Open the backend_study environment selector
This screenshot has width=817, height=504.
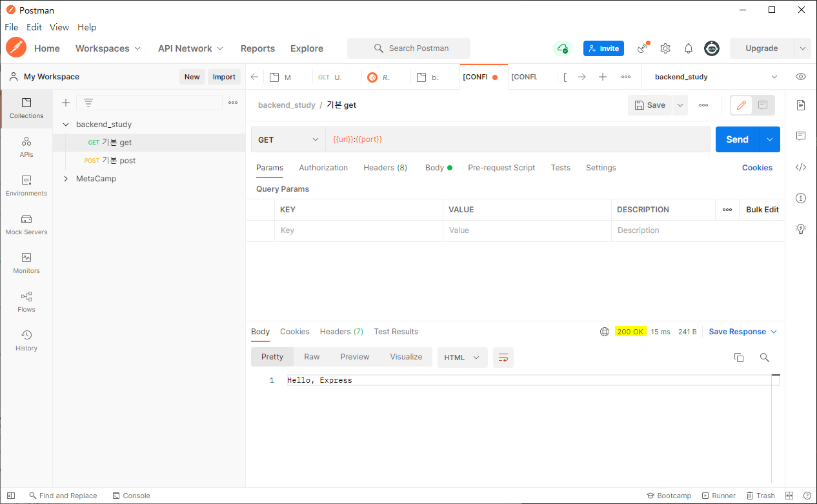(x=716, y=77)
